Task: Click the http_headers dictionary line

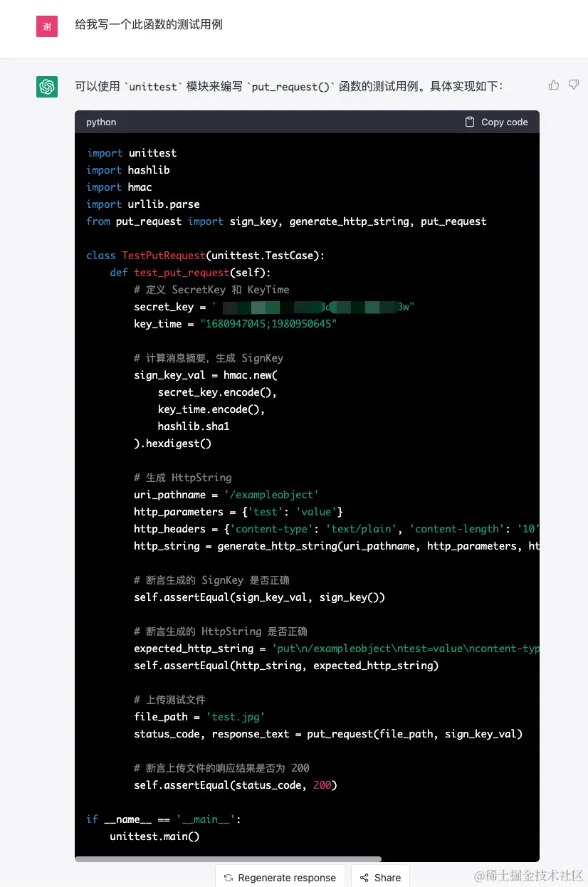Action: coord(337,529)
